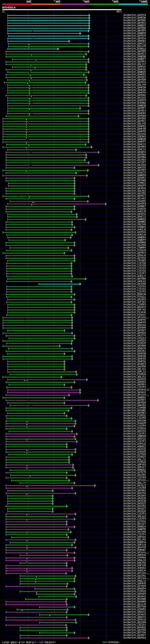
Task: Select the UniRef100_Q9LY07 label
Action: point(135,64)
